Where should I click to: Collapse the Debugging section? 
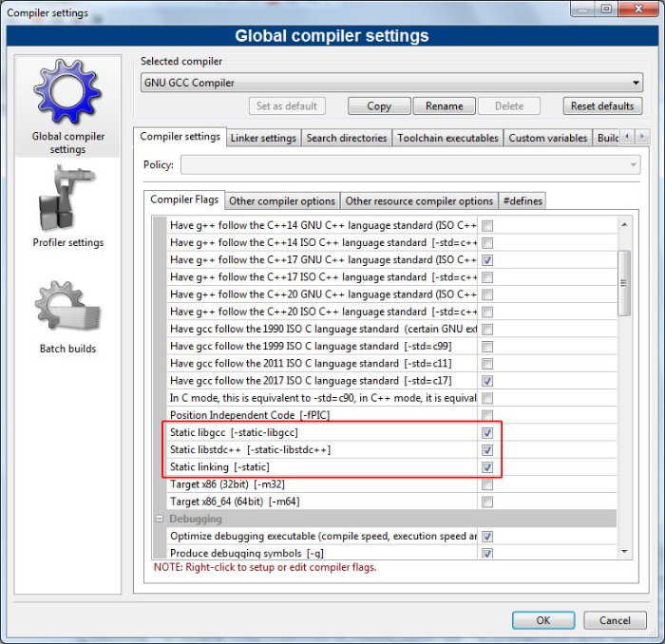click(160, 519)
